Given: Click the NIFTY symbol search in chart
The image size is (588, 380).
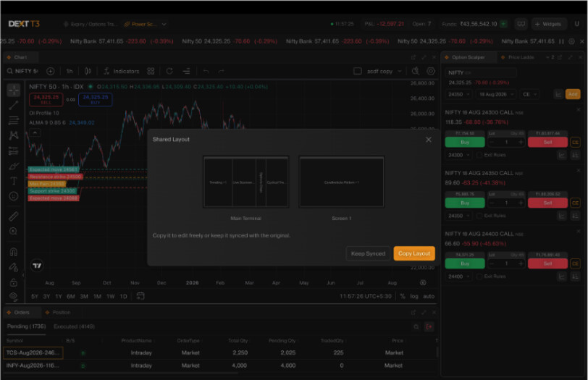Looking at the screenshot, I should tap(22, 71).
